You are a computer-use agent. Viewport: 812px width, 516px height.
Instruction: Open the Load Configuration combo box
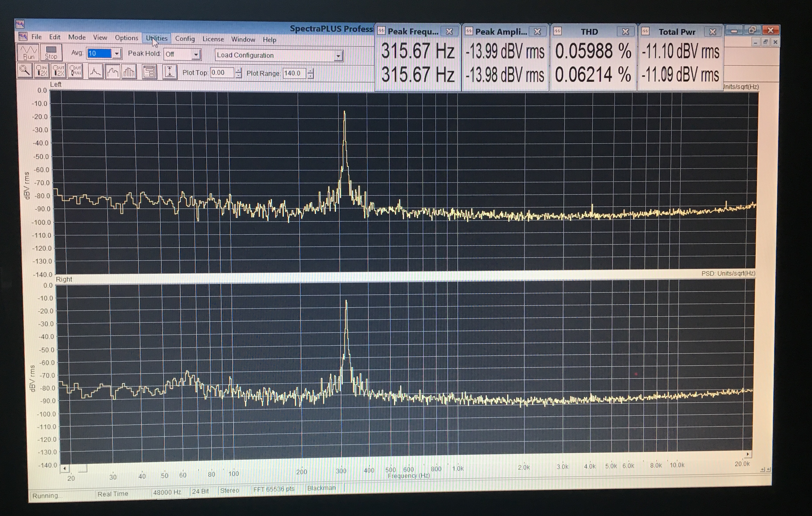coord(338,56)
